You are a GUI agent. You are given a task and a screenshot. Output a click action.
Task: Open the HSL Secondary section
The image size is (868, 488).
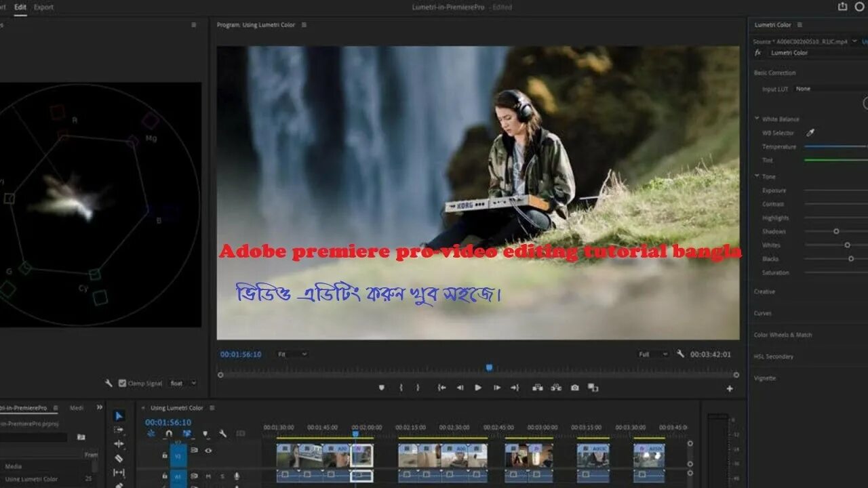(x=773, y=357)
